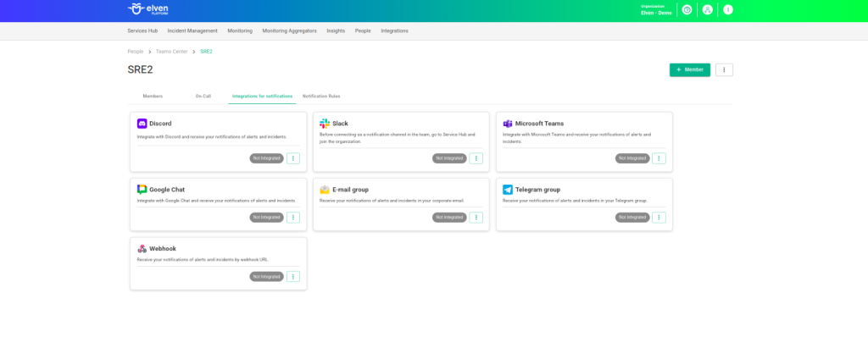
Task: Open the user profile avatar
Action: pos(727,10)
